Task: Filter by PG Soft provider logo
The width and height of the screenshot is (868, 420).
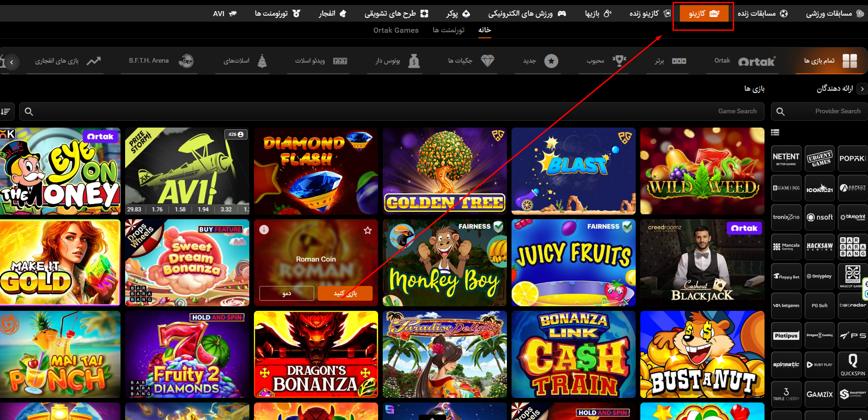Action: pos(820,306)
